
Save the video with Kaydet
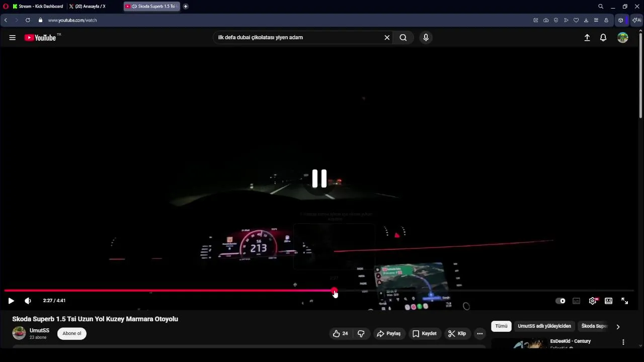tap(424, 333)
